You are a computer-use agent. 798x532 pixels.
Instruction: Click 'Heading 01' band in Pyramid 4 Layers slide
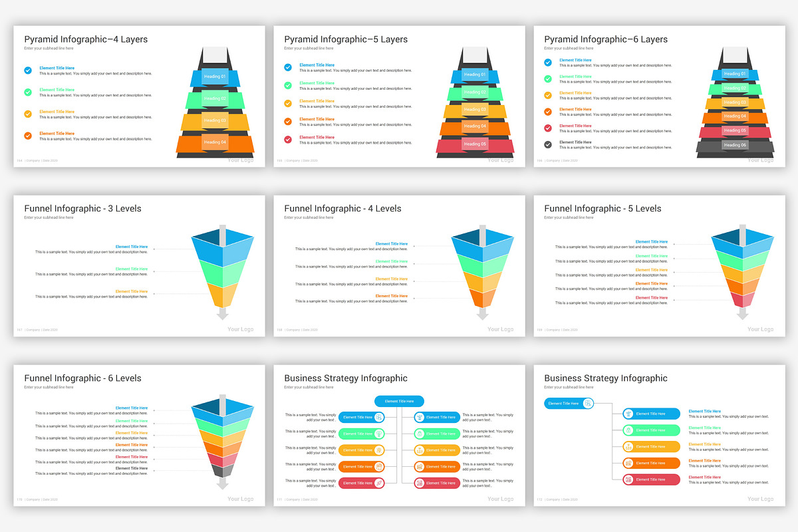215,76
